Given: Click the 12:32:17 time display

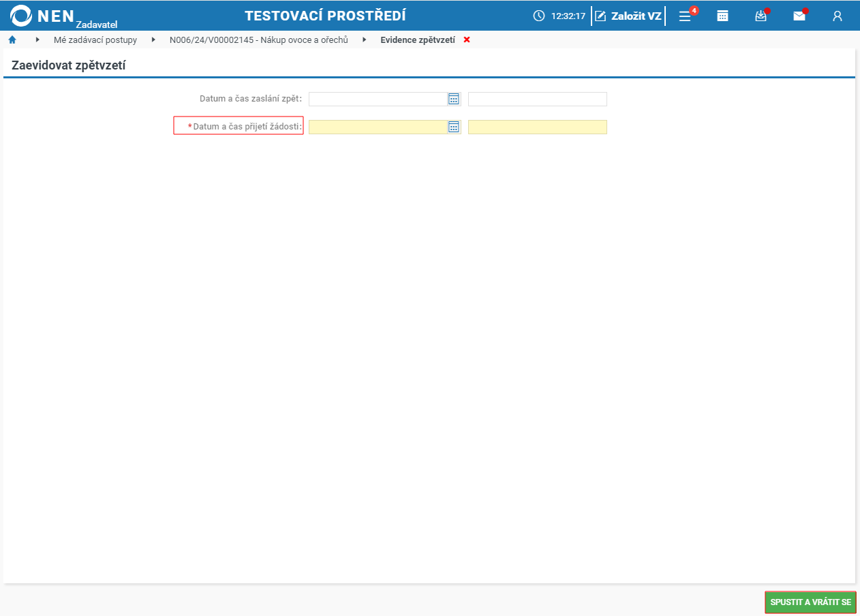Looking at the screenshot, I should tap(568, 16).
